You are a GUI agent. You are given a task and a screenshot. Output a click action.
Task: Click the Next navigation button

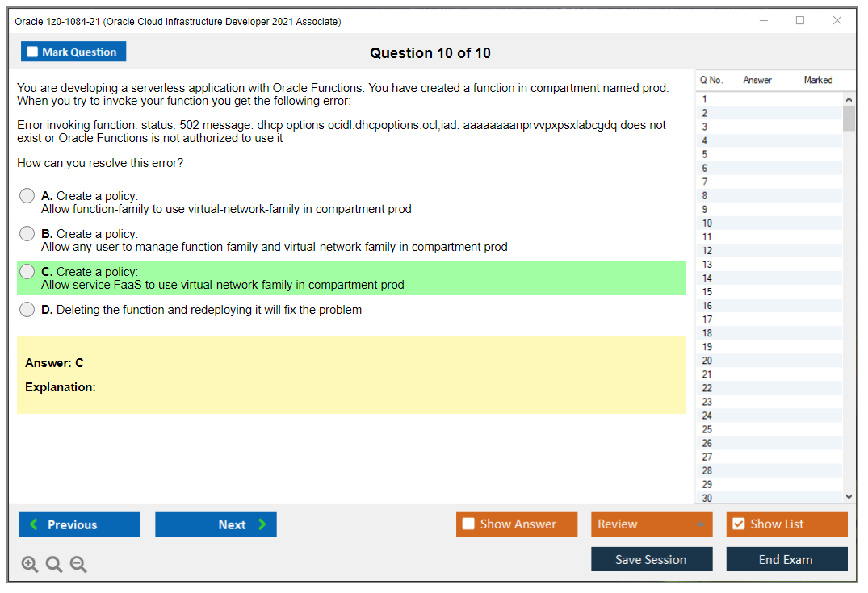(x=216, y=524)
